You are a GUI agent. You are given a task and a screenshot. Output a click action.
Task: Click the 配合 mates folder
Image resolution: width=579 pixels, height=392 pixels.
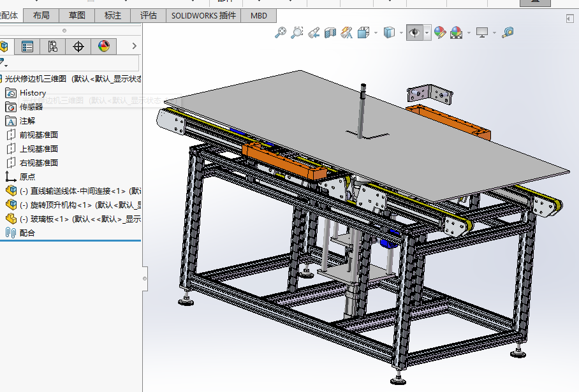pos(27,233)
